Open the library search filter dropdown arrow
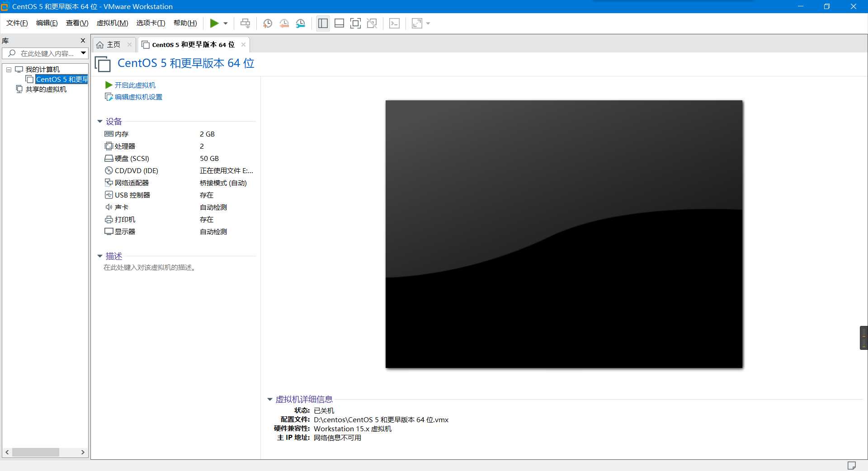Screen dimensions: 868x471 [84, 53]
